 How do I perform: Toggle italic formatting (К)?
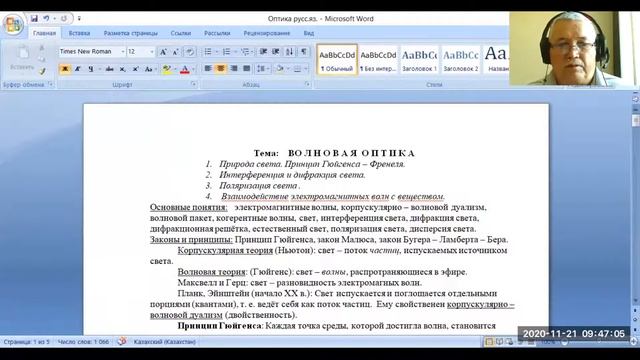point(78,69)
